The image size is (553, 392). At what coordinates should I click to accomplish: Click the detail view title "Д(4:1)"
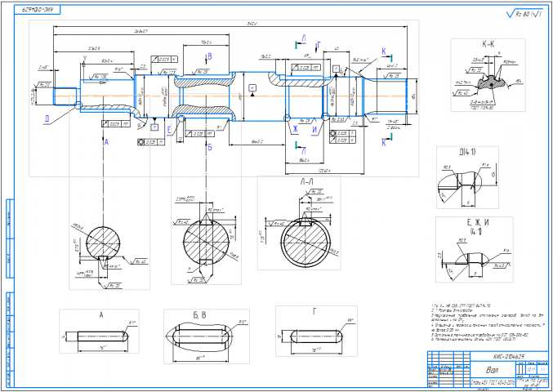[x=468, y=153]
